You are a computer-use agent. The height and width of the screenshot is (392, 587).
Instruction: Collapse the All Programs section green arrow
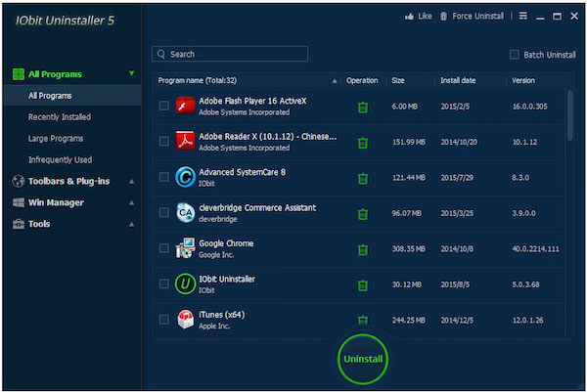tap(132, 73)
